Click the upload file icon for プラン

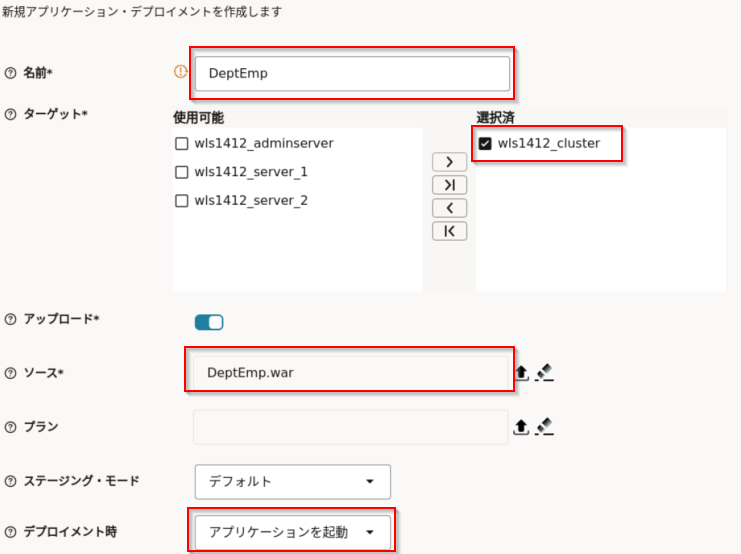tap(521, 427)
